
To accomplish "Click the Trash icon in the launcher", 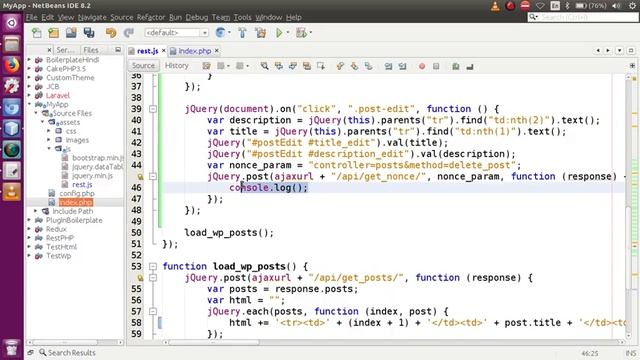I will (x=11, y=348).
